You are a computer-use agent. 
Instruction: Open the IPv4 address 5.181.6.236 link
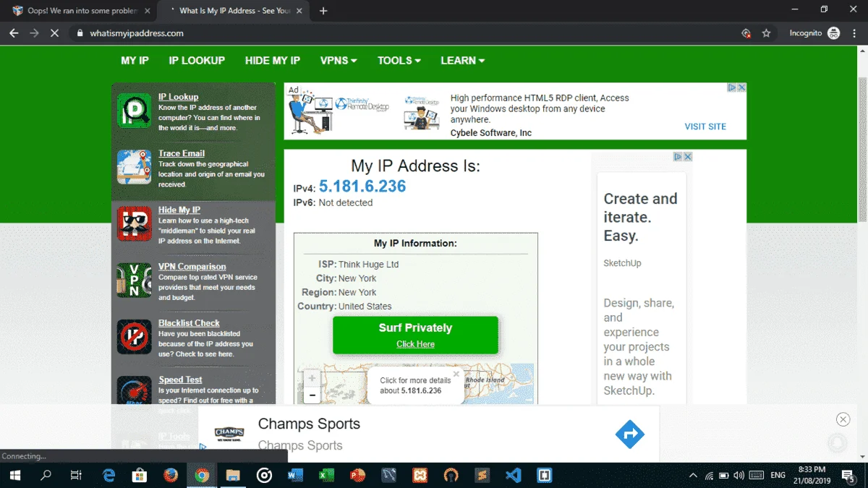(362, 187)
